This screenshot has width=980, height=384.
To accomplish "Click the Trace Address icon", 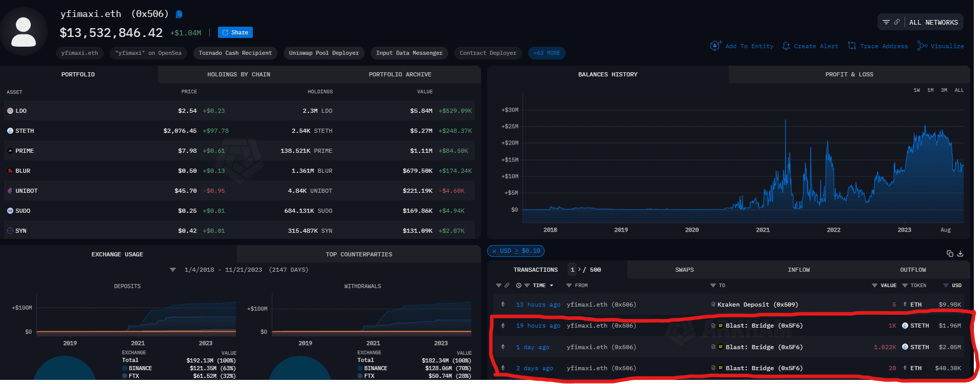I will [x=852, y=46].
